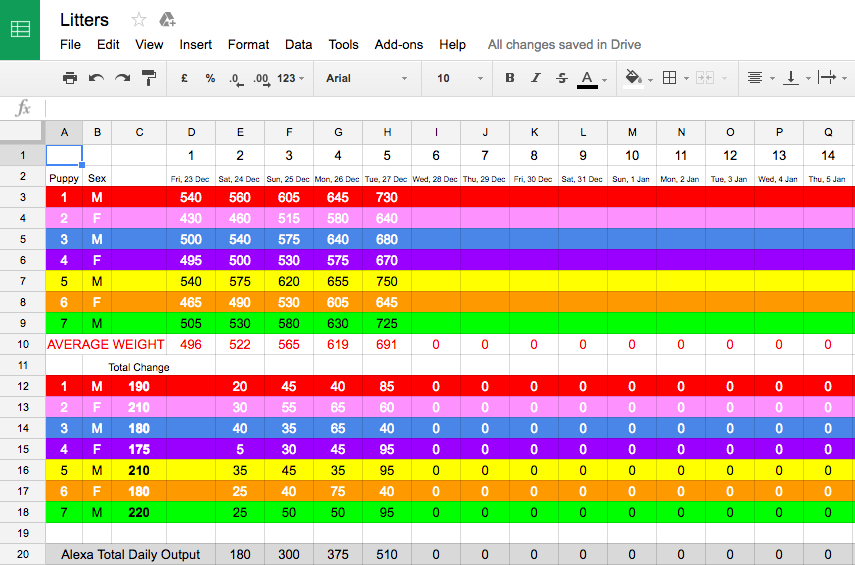Click 'All changes saved in Drive' link
Viewport: 855px width, 565px height.
(564, 45)
